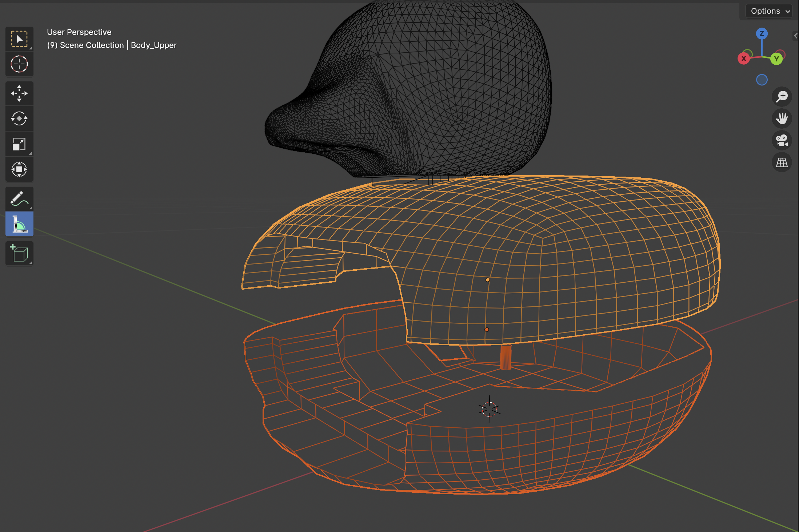The height and width of the screenshot is (532, 799).
Task: Activate the 3D Cursor tool
Action: coord(19,64)
